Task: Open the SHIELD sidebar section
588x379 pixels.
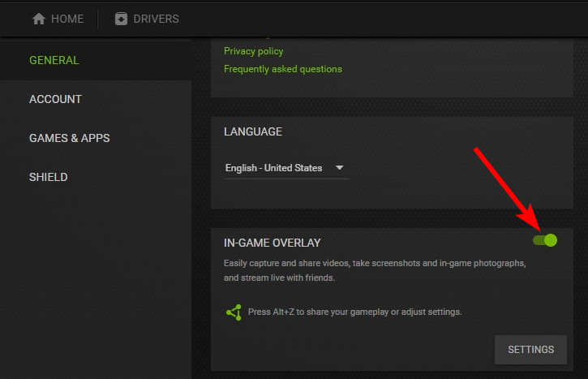Action: [x=49, y=177]
